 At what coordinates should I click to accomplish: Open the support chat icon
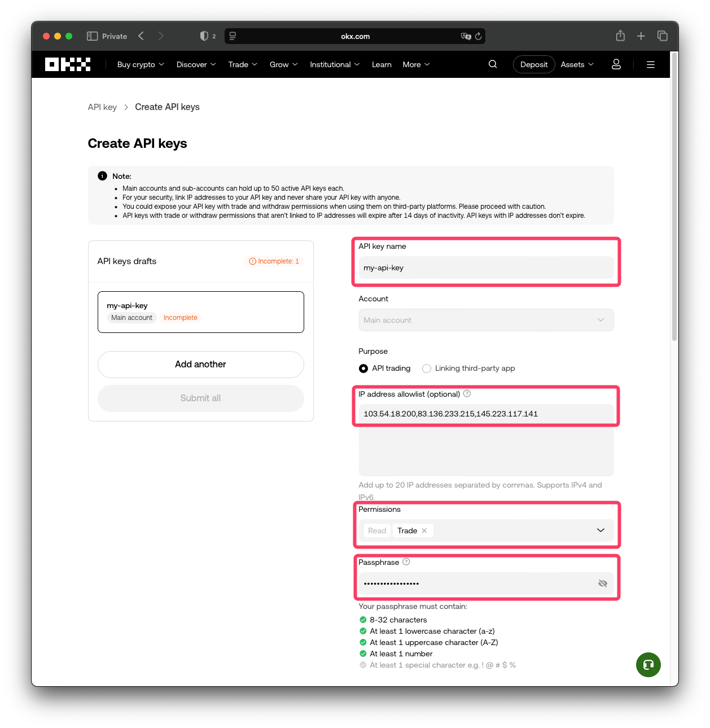648,665
